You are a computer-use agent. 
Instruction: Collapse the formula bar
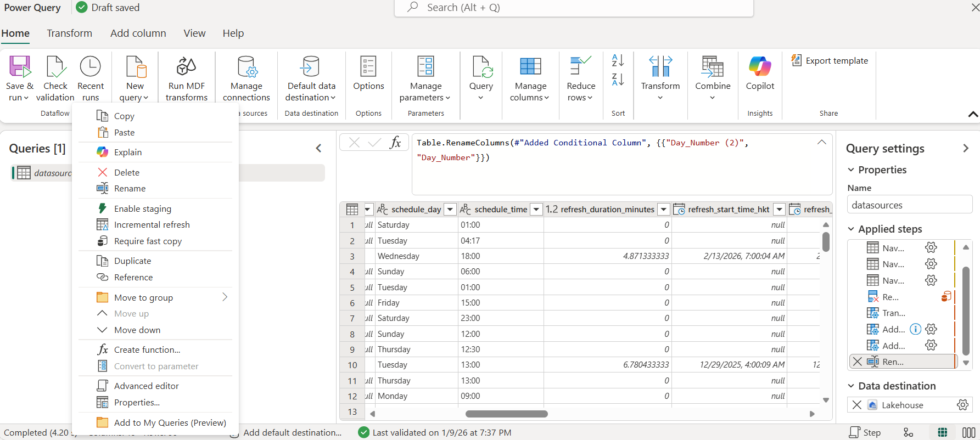[821, 142]
